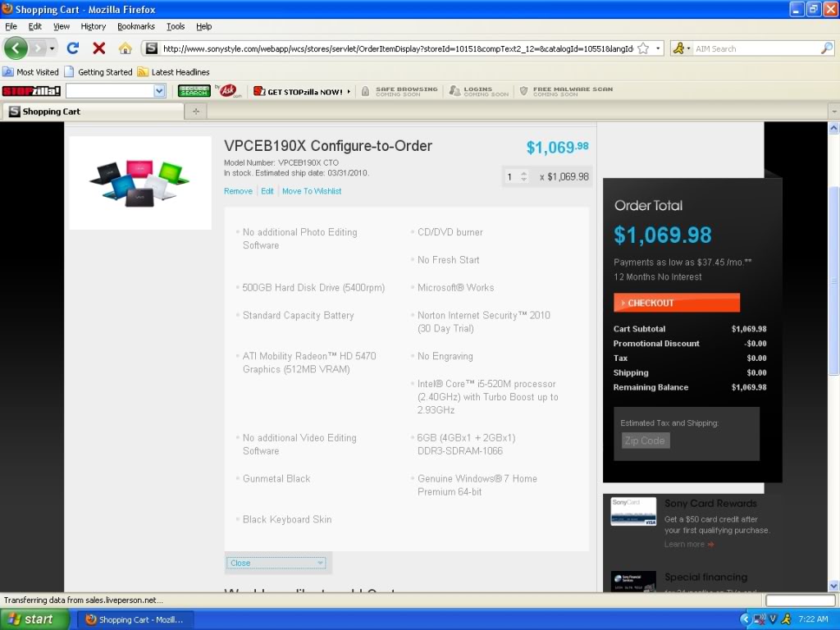
Task: Go to the Home page icon
Action: pyautogui.click(x=126, y=48)
